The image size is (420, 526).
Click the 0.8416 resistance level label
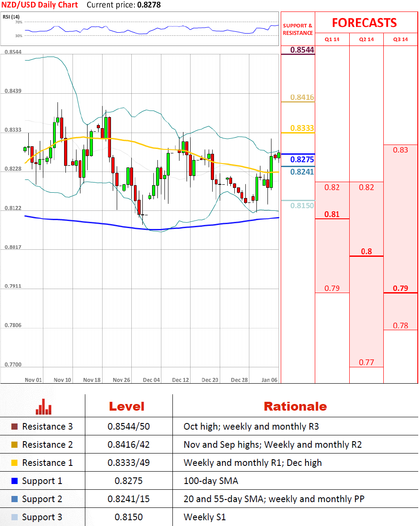pyautogui.click(x=302, y=97)
